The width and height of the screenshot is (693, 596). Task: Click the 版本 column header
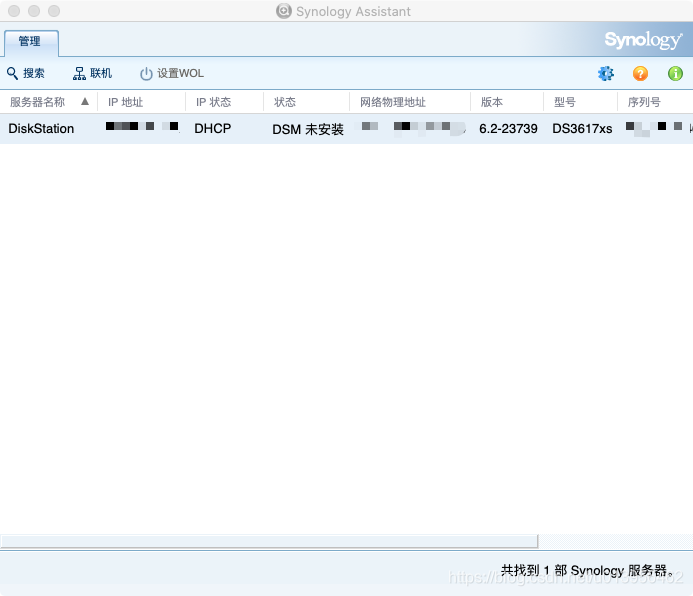coord(506,102)
